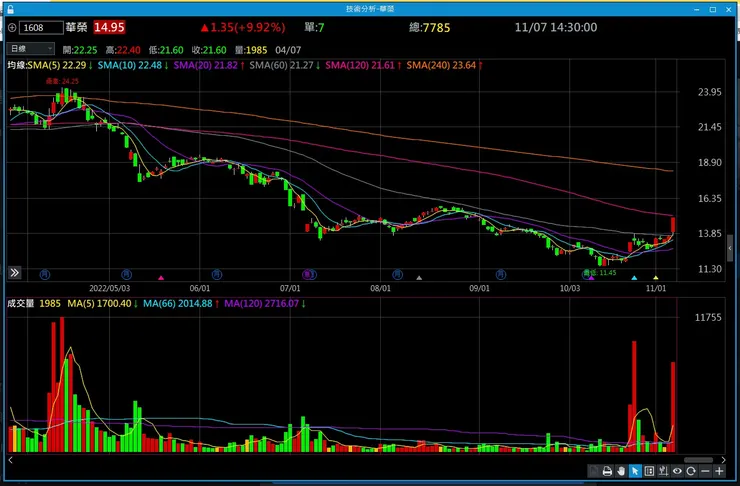The image size is (740, 486).
Task: Click the 最低 11.45 annotation
Action: 600,273
